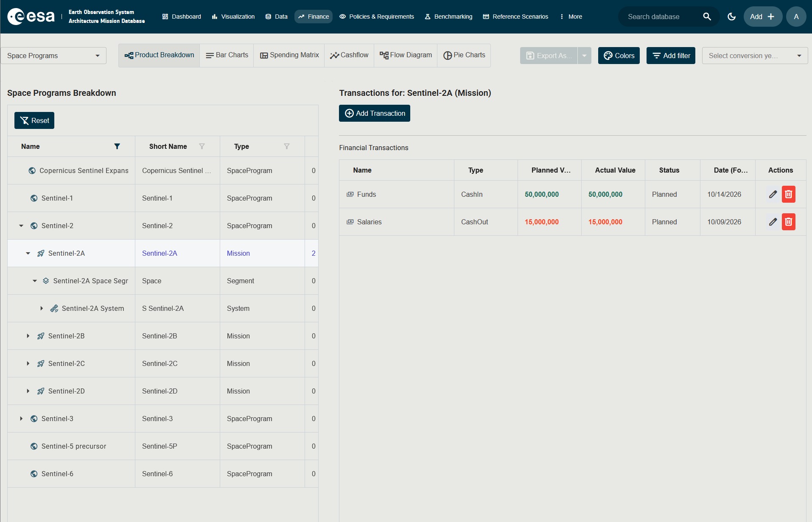812x522 pixels.
Task: Click the Sentinel-2A Space Segment layers icon
Action: pos(46,281)
